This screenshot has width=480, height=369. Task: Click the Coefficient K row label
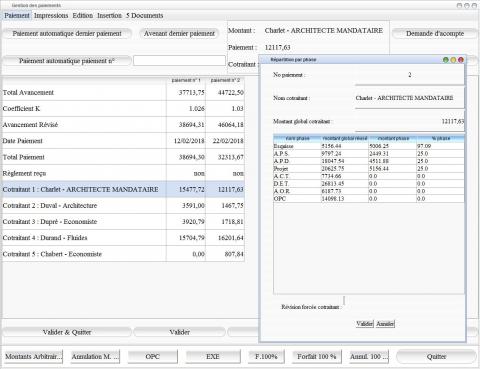(x=21, y=108)
